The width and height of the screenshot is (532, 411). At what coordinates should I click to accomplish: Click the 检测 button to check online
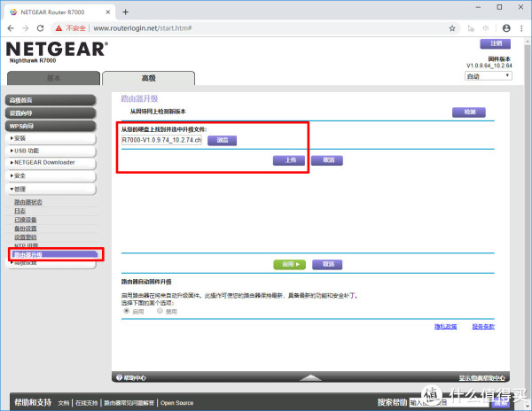pos(469,112)
